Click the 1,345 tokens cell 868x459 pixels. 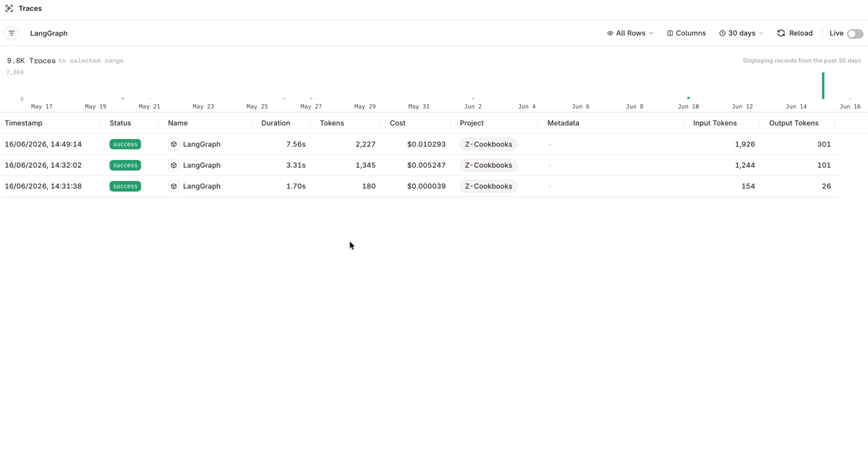365,165
